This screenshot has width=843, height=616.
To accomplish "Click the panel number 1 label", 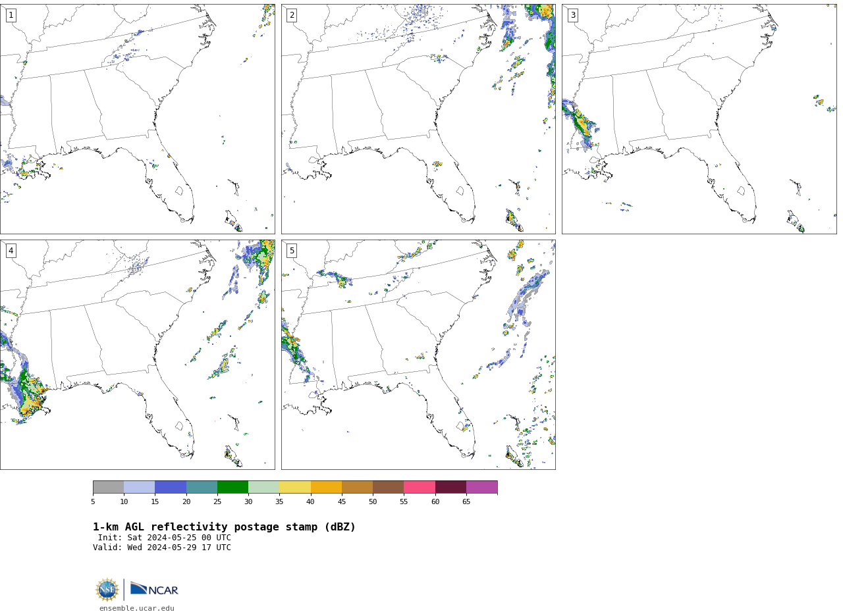I will pyautogui.click(x=11, y=15).
